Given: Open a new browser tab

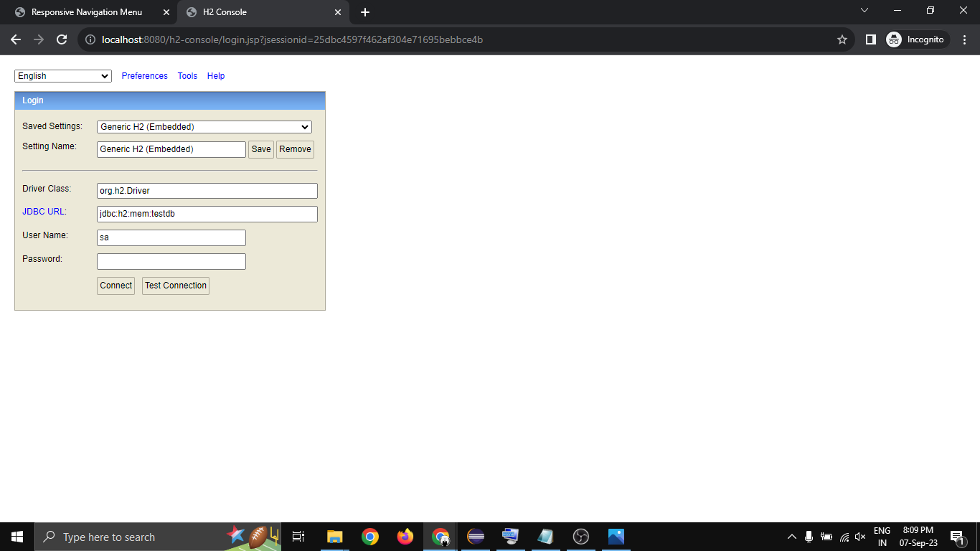Looking at the screenshot, I should pyautogui.click(x=365, y=12).
